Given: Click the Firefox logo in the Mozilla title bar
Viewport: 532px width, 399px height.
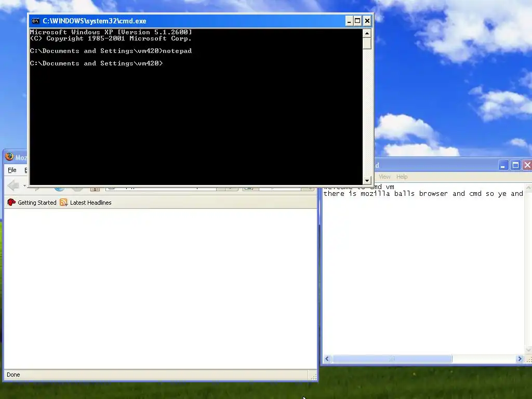Looking at the screenshot, I should pyautogui.click(x=9, y=157).
